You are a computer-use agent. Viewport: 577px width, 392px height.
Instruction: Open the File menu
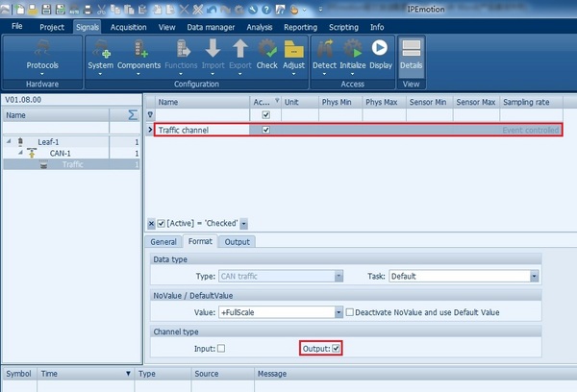click(x=17, y=26)
